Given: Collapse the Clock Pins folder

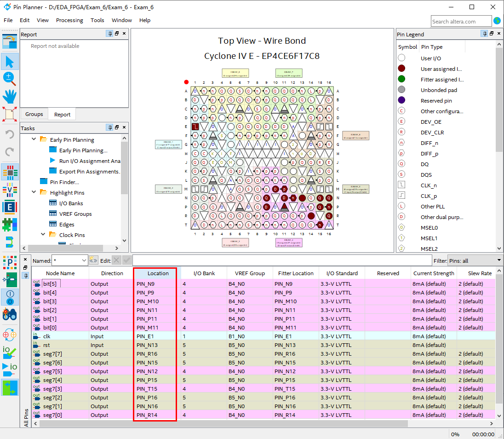Looking at the screenshot, I should tap(43, 234).
